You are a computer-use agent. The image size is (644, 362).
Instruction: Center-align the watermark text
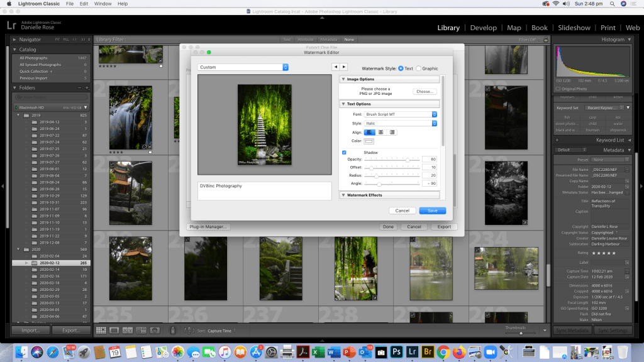click(x=380, y=132)
